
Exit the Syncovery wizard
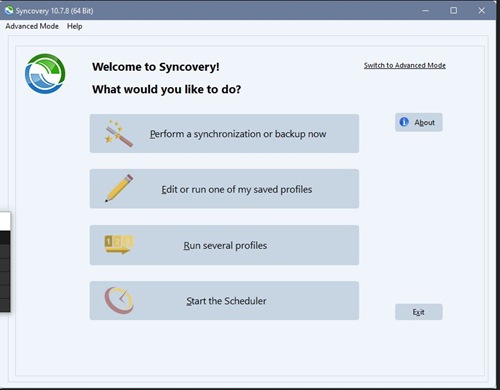tap(419, 312)
